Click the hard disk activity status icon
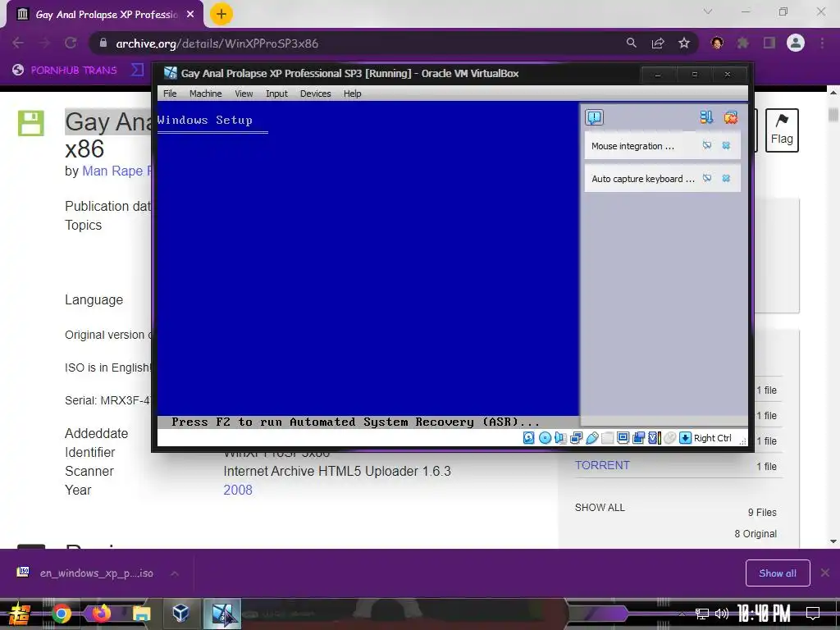This screenshot has width=840, height=630. [x=529, y=438]
